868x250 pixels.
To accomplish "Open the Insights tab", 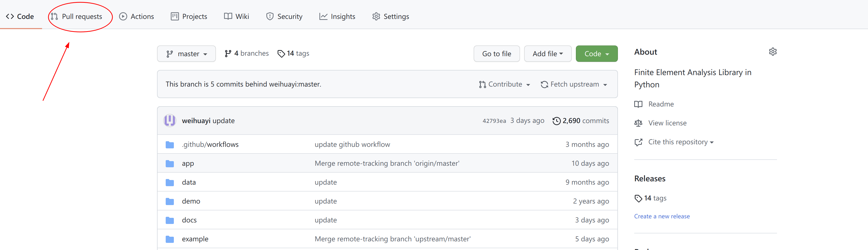I will (x=337, y=16).
